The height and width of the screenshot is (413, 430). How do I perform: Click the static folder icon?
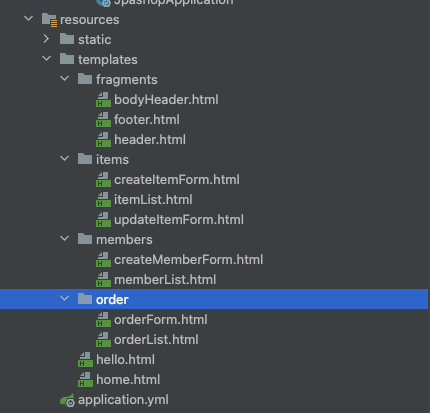[x=67, y=39]
